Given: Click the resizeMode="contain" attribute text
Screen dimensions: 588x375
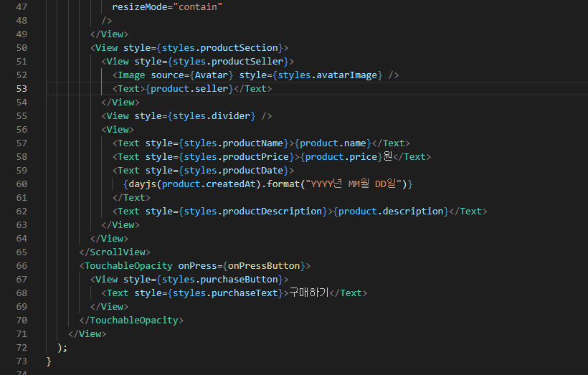Looking at the screenshot, I should 167,6.
